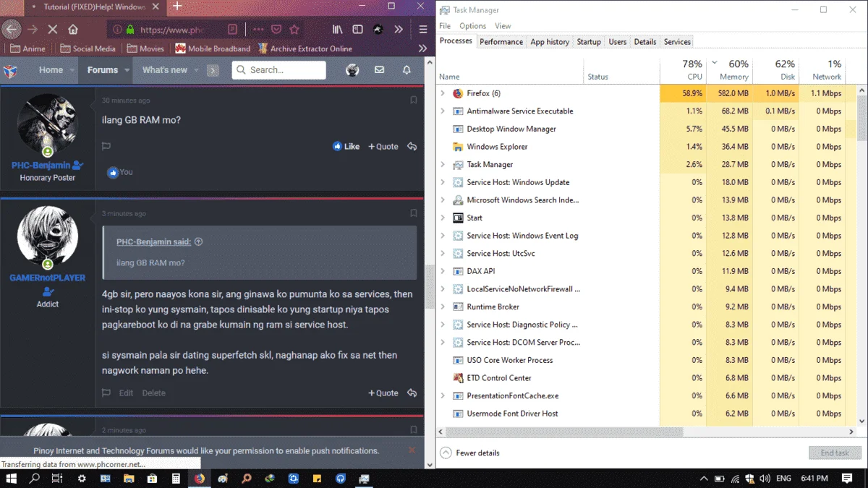The width and height of the screenshot is (868, 488).
Task: Open the What's new dropdown arrow
Action: tap(196, 71)
